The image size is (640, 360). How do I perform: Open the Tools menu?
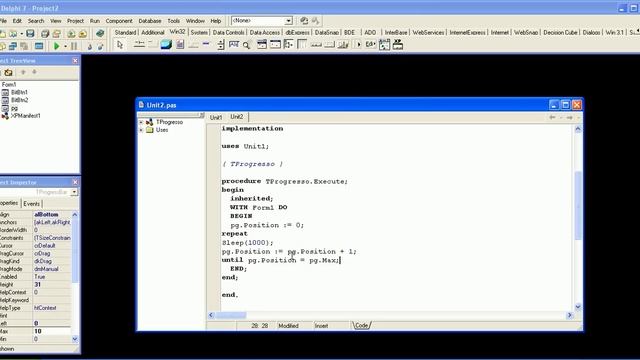173,20
